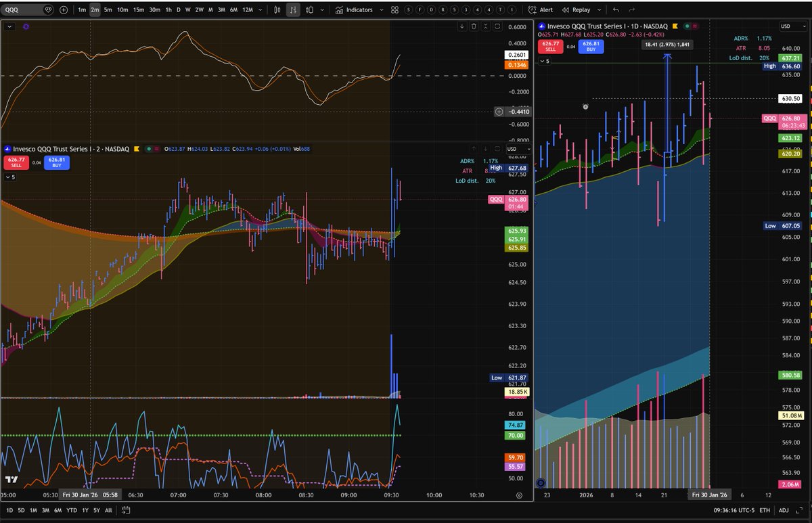Open the Replay dropdown arrow

[597, 10]
